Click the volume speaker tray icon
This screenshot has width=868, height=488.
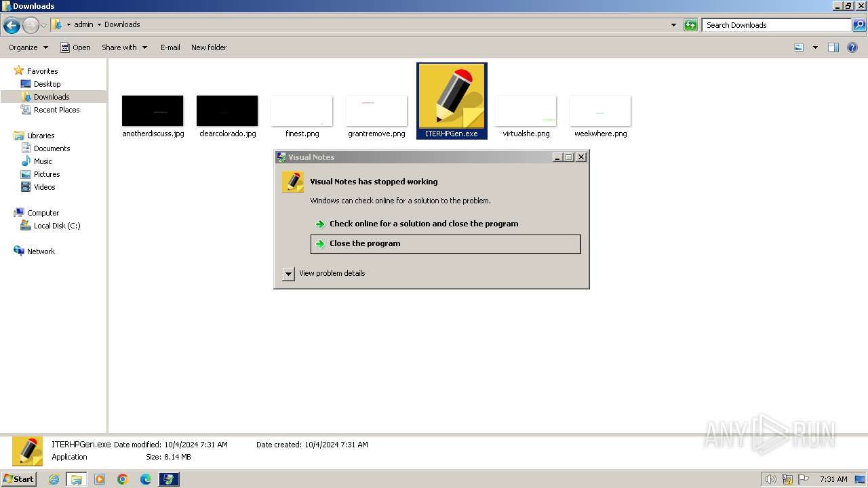click(x=771, y=479)
